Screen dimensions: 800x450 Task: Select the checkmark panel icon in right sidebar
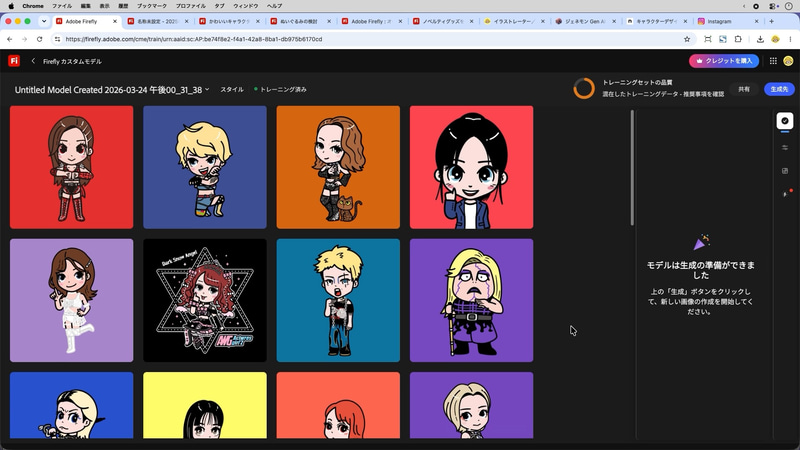[785, 121]
